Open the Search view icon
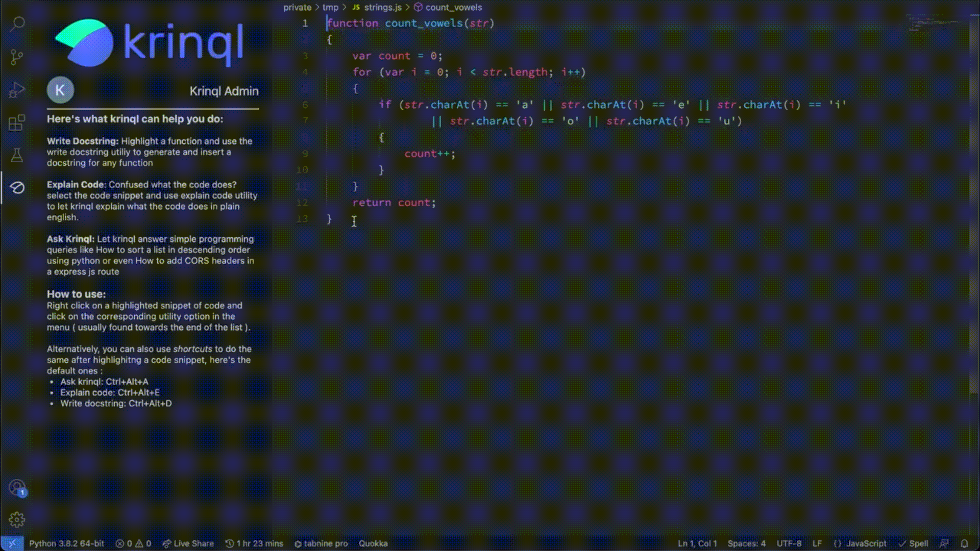Viewport: 980px width, 551px height. click(x=17, y=24)
